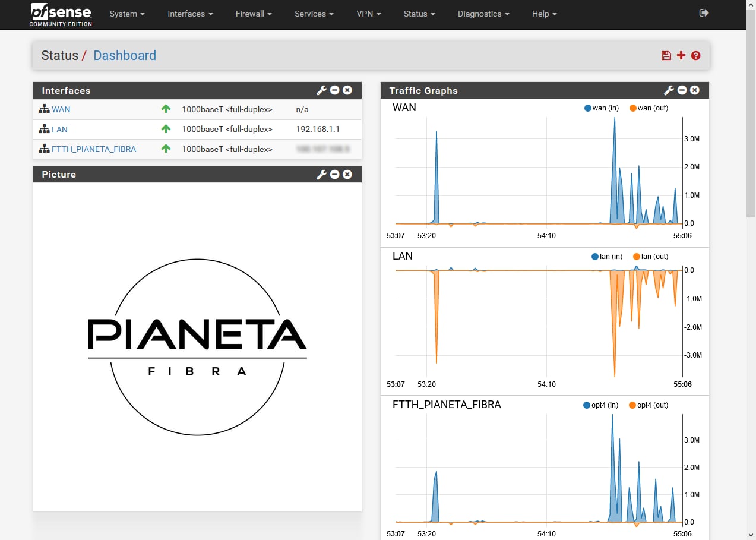Click the logout icon in top bar

[x=704, y=13]
